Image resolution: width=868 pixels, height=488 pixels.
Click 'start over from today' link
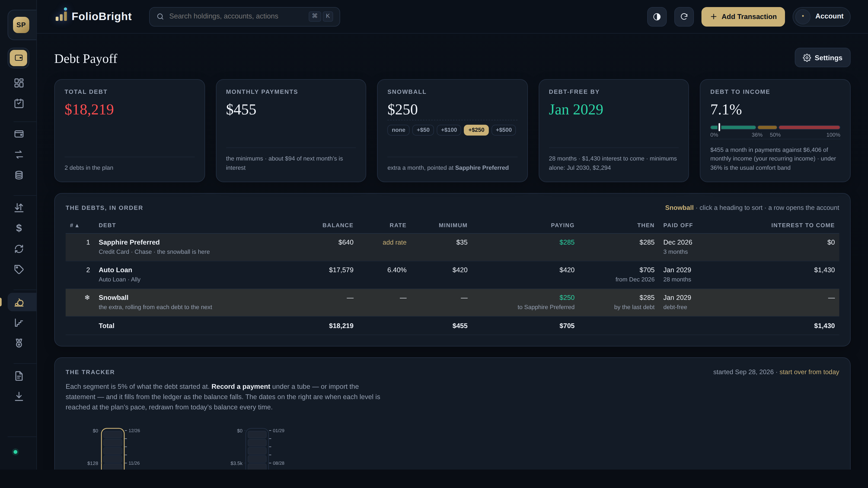point(809,372)
